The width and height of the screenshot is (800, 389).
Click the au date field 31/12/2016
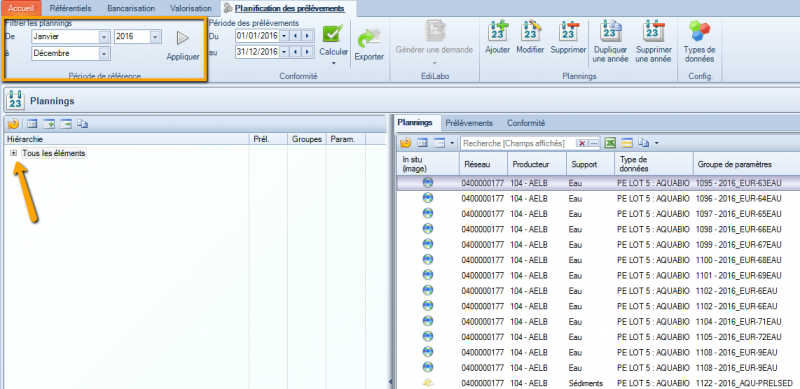(x=257, y=52)
